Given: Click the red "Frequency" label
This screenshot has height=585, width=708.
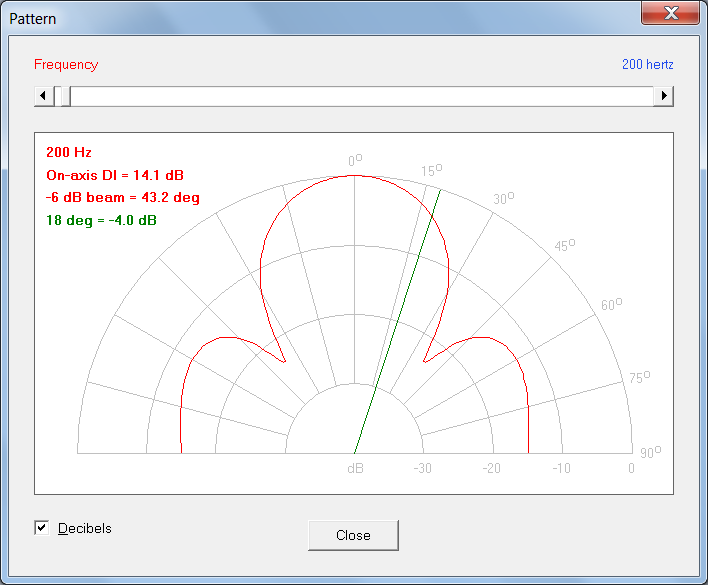Looking at the screenshot, I should 66,65.
